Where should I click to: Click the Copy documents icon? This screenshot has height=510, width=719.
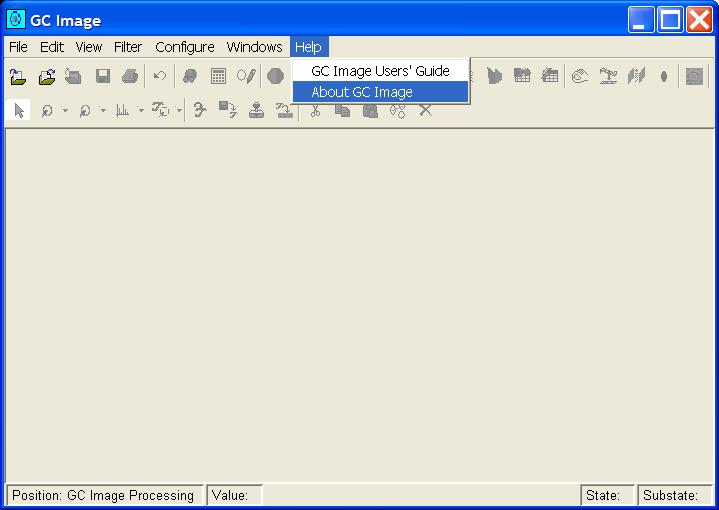click(x=343, y=111)
